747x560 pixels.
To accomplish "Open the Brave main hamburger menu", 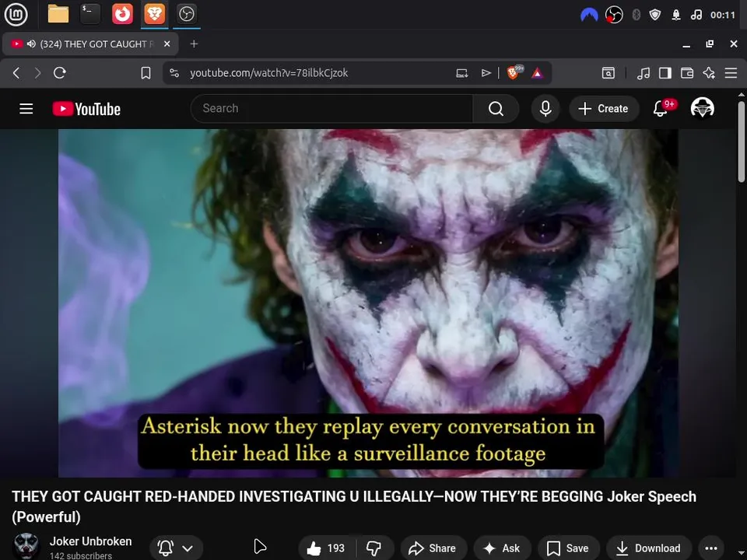I will coord(731,73).
